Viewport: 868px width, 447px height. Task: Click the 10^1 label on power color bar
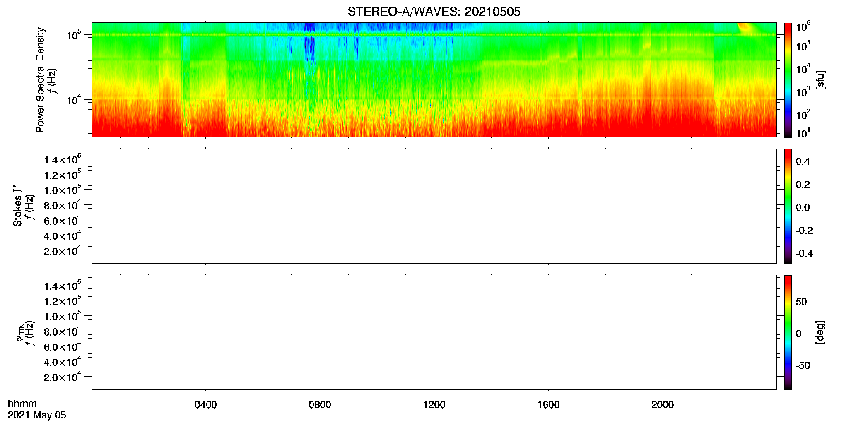(x=803, y=133)
